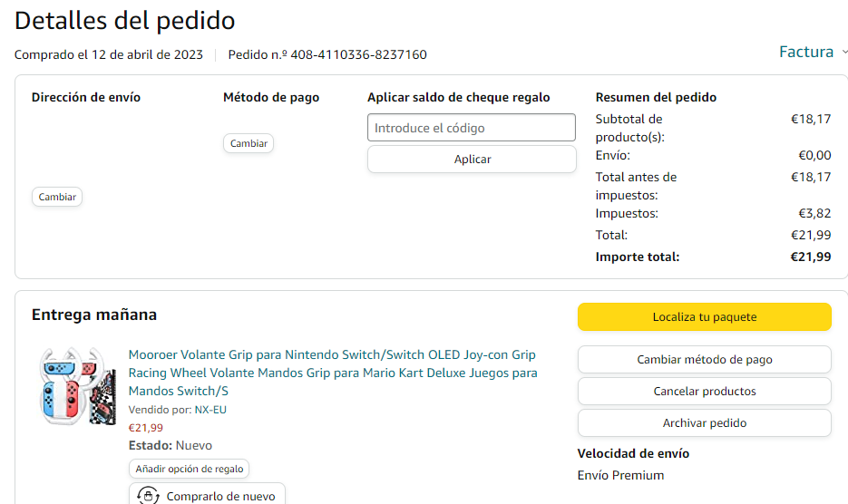Click the Comprarlo de nuevo reorder icon
848x504 pixels.
(x=148, y=496)
